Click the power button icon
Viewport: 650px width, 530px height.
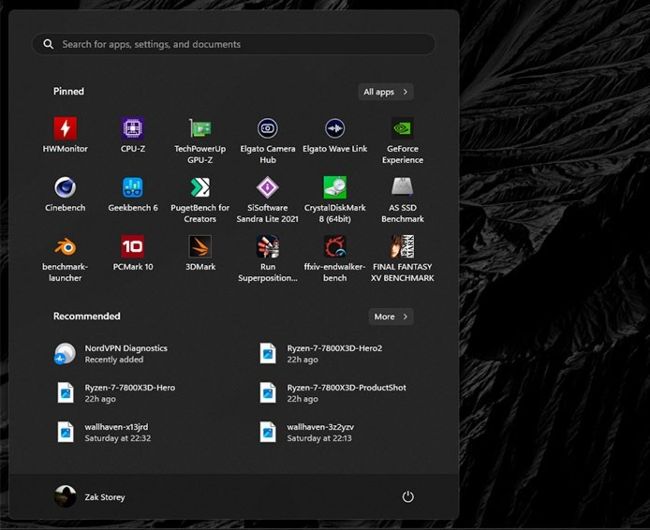point(408,496)
